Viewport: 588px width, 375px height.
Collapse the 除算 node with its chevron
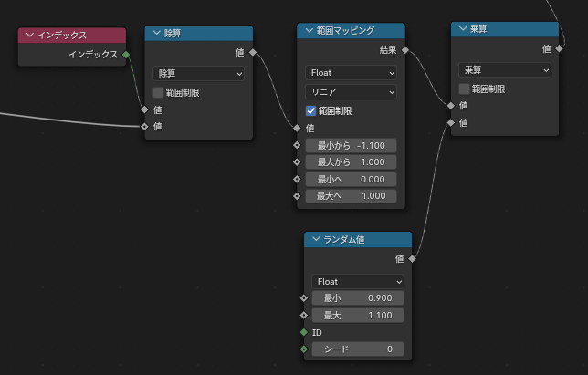[154, 34]
